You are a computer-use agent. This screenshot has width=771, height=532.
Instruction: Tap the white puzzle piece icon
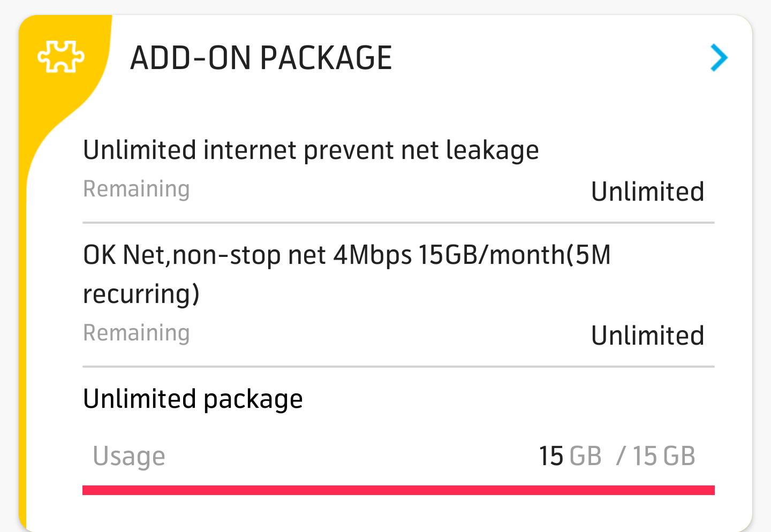click(x=61, y=56)
